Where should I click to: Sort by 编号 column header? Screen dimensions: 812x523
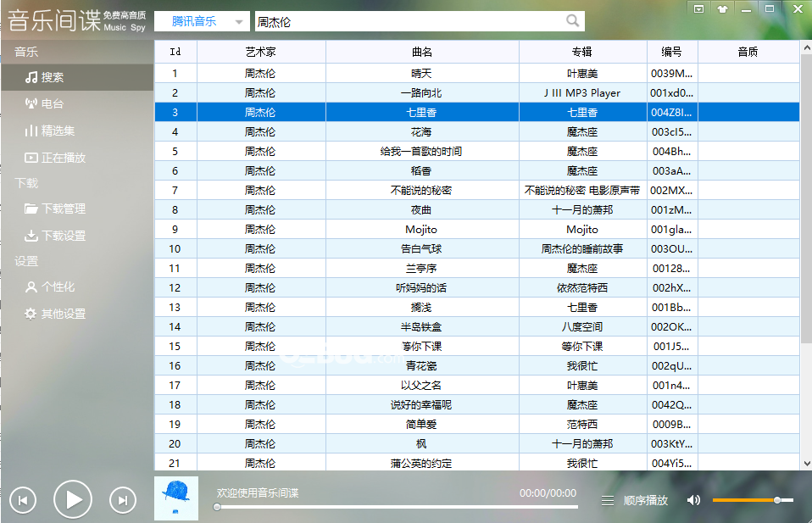click(x=672, y=52)
